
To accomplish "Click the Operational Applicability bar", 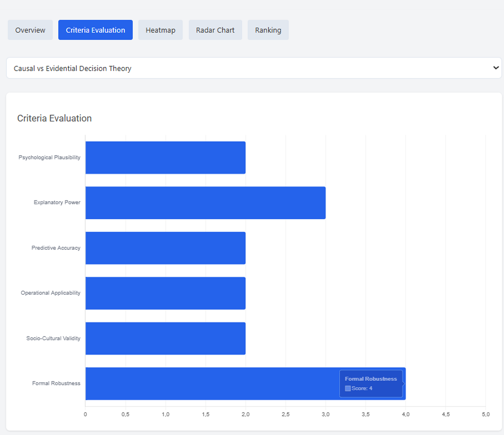I will click(165, 293).
